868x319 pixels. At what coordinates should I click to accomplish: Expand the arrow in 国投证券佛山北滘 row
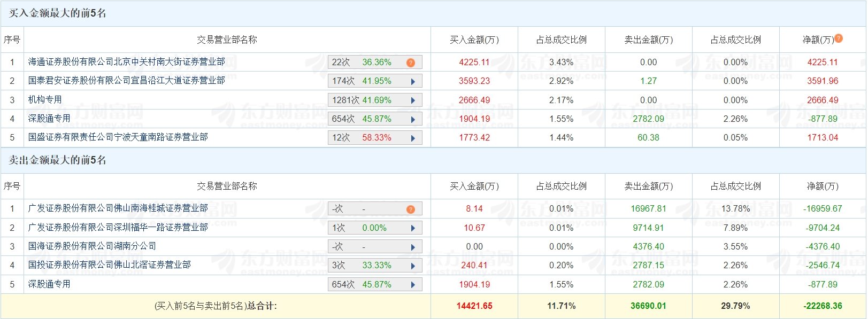pyautogui.click(x=413, y=266)
